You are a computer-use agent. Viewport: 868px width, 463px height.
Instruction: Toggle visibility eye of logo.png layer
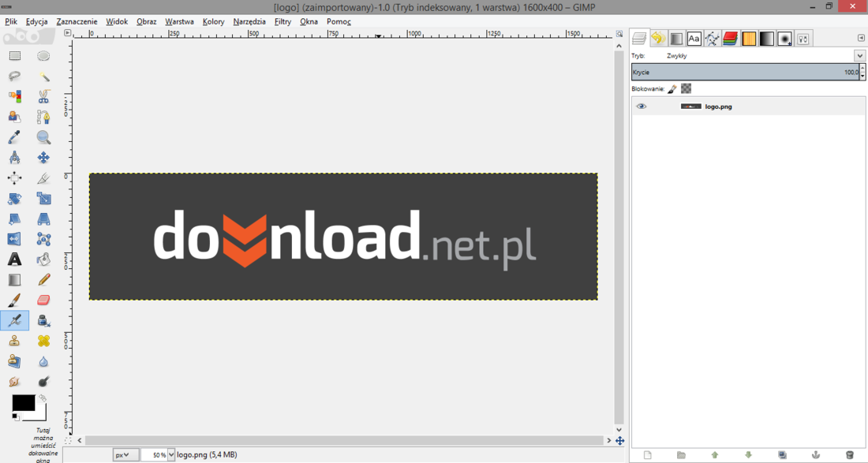pyautogui.click(x=641, y=106)
